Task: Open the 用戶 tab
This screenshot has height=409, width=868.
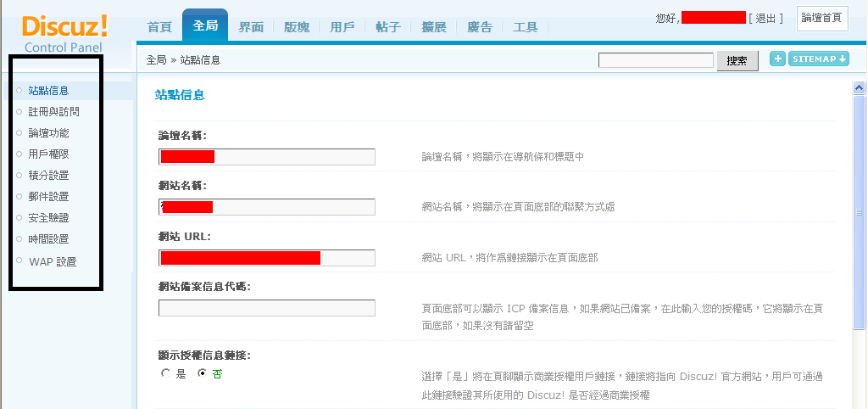Action: click(x=342, y=27)
